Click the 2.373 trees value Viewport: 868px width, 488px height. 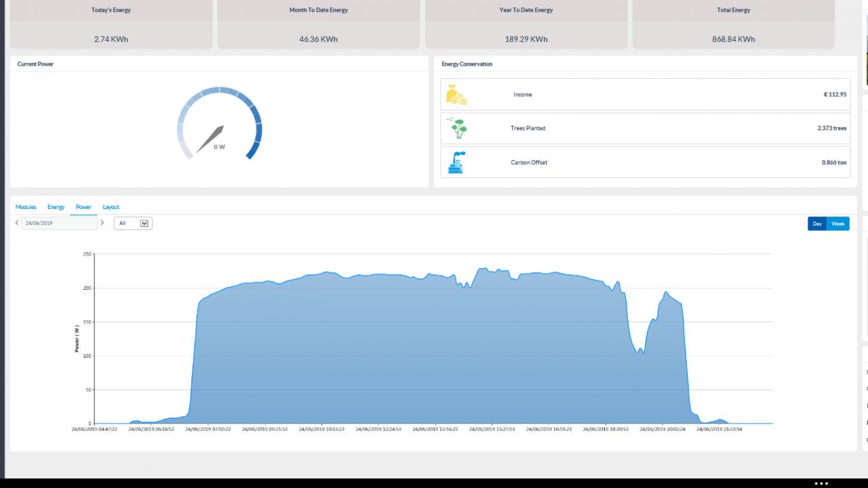(x=832, y=128)
